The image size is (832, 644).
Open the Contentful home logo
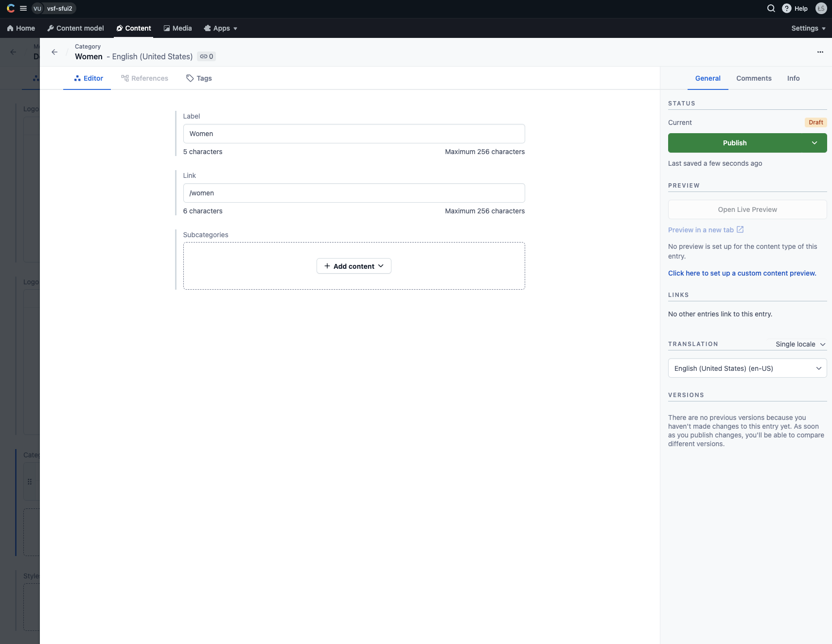pyautogui.click(x=10, y=8)
